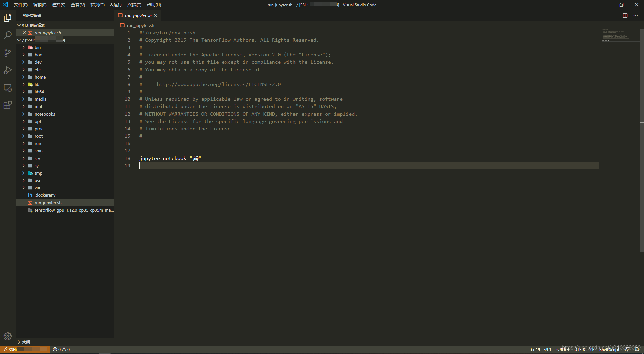Click the editor minimap preview

click(620, 35)
